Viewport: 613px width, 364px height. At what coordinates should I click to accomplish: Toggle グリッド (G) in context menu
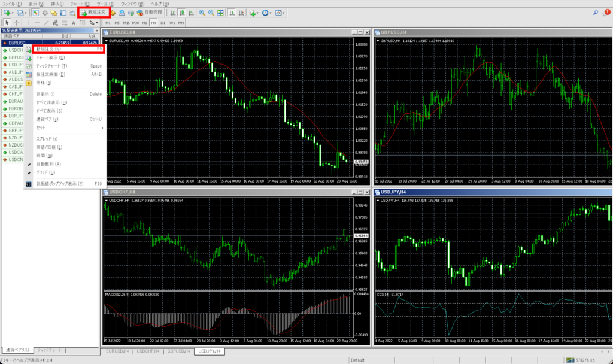point(65,172)
